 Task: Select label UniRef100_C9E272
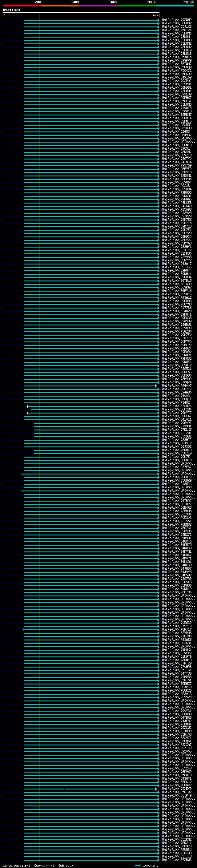click(x=177, y=535)
